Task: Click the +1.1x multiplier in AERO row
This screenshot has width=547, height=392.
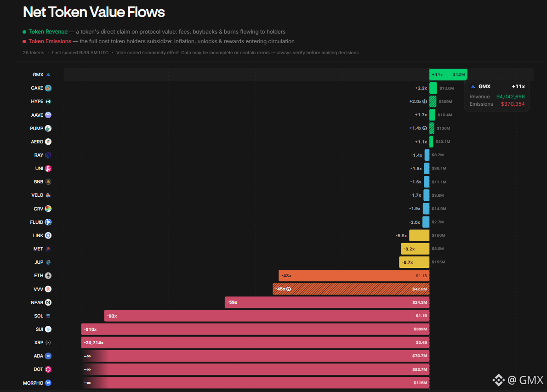Action: point(421,142)
